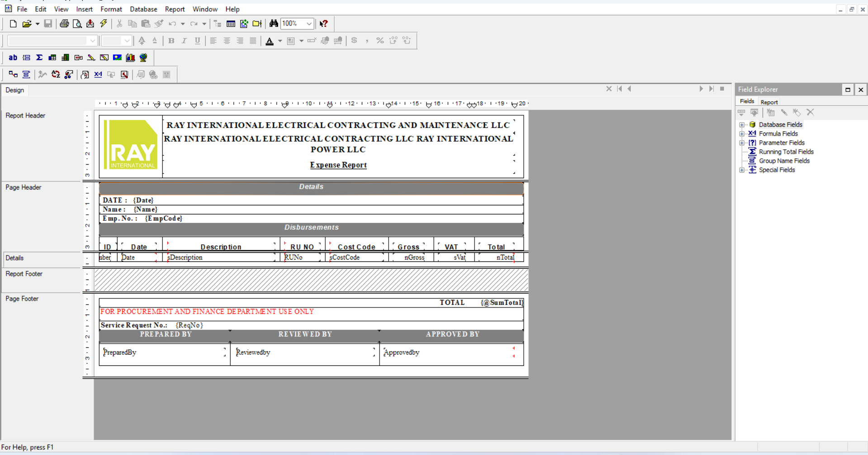Click the Insert Summary sigma icon

(x=39, y=57)
